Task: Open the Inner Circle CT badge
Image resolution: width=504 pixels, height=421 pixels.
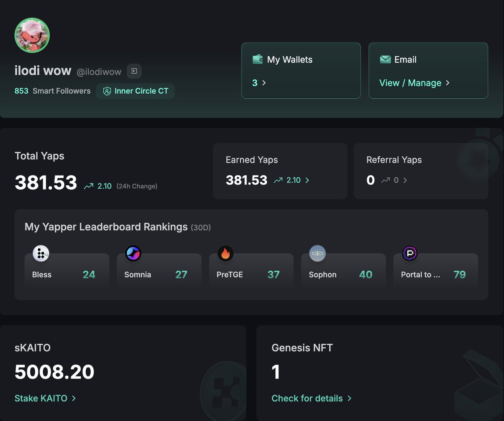Action: click(135, 91)
